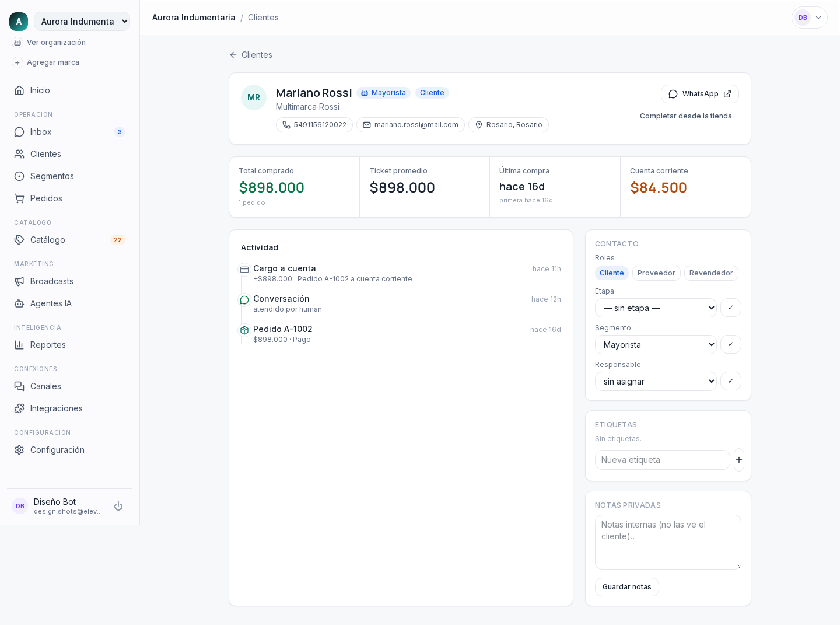The width and height of the screenshot is (840, 625).
Task: Click the Inbox chat bubble icon
Action: 19,132
